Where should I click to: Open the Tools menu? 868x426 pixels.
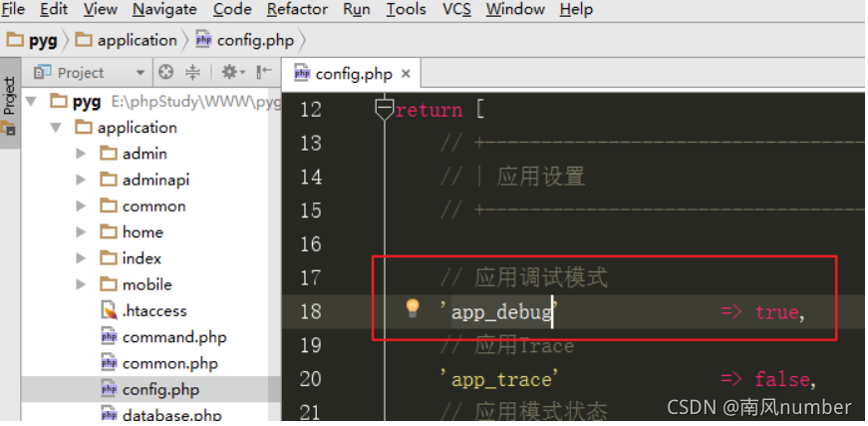407,9
